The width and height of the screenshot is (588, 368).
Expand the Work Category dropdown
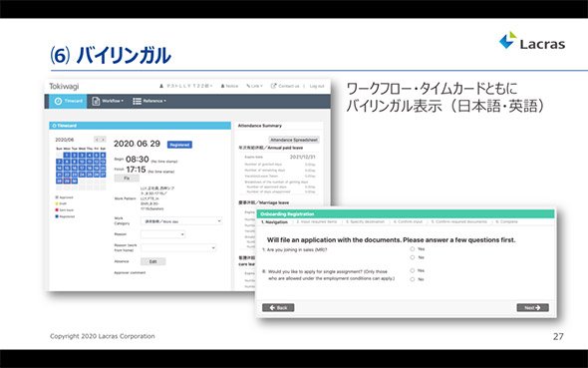(x=181, y=221)
